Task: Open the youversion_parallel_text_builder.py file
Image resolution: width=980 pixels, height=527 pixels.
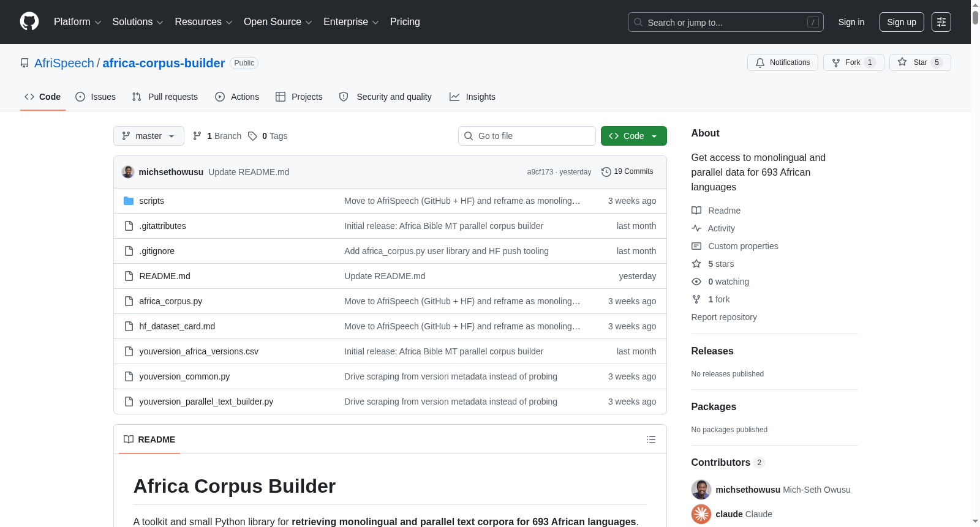Action: coord(206,402)
